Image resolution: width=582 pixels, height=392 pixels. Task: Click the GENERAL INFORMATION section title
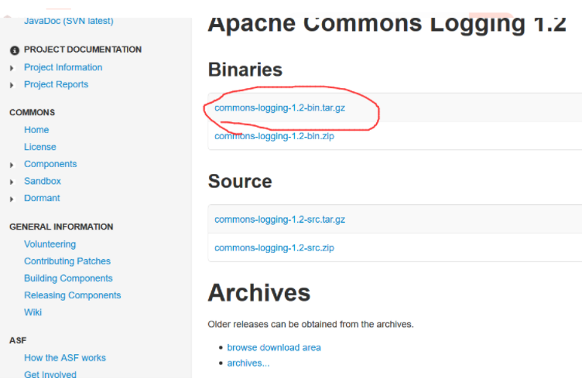tap(61, 227)
